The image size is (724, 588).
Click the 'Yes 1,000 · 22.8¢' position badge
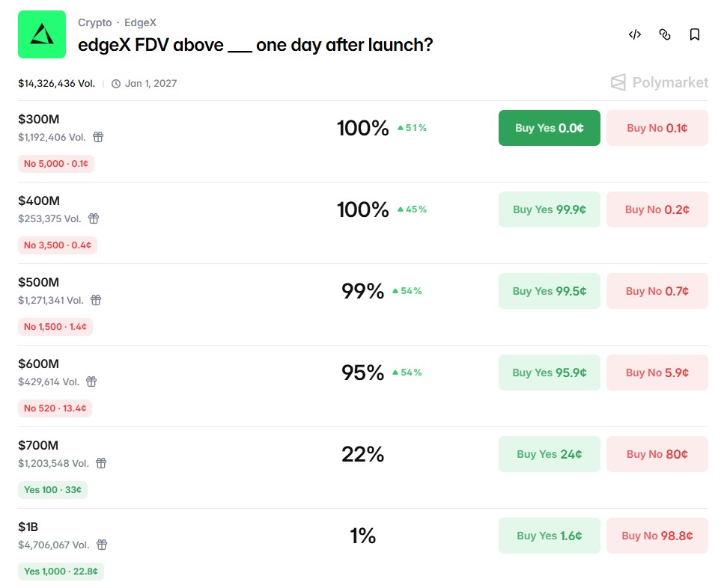point(61,572)
